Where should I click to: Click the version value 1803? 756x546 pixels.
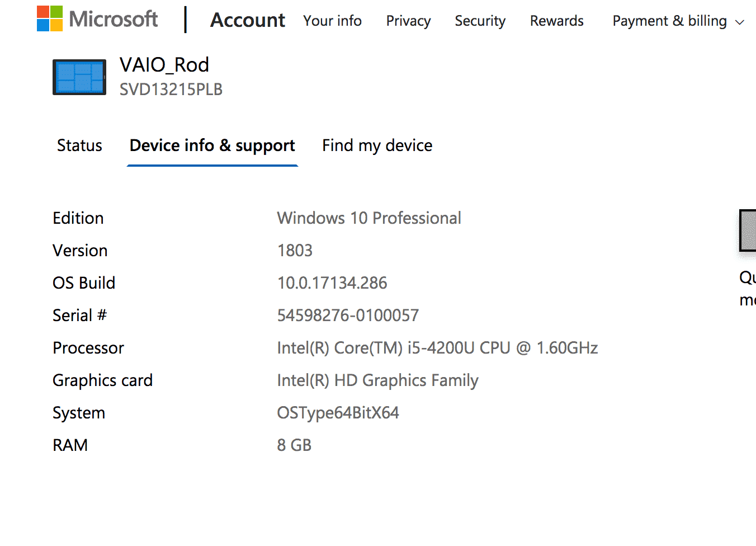(x=295, y=251)
